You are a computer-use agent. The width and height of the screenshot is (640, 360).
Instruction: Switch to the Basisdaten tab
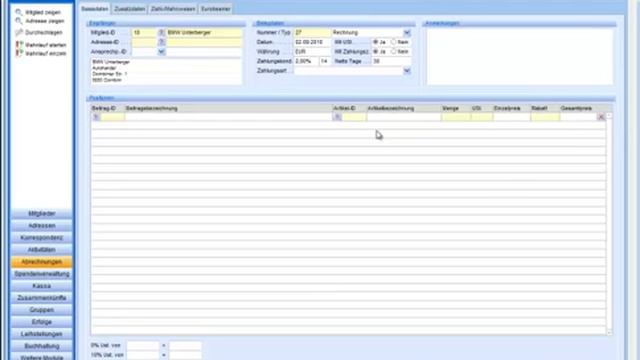pyautogui.click(x=95, y=9)
